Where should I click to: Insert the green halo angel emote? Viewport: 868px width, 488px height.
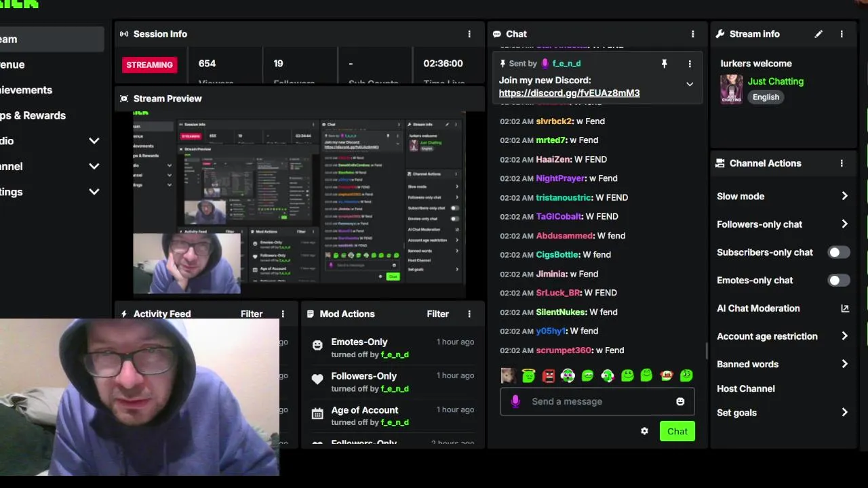pos(529,375)
